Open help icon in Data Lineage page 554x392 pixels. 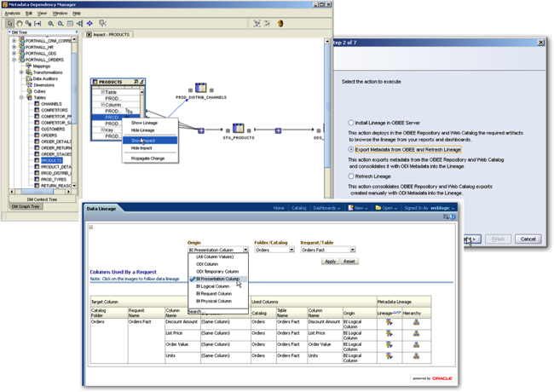click(453, 216)
